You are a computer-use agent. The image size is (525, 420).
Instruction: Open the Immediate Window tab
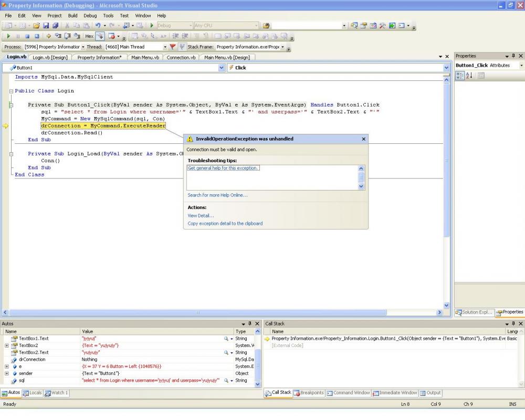[x=395, y=393]
